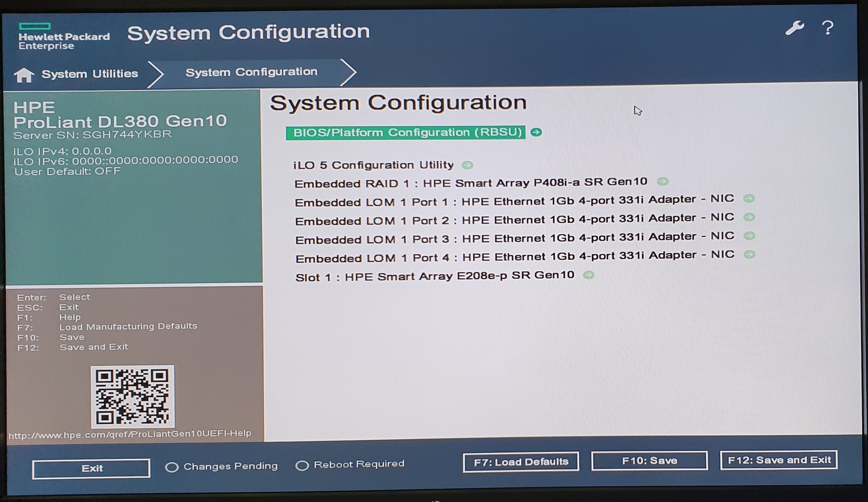
Task: Click F7: Load Defaults button
Action: tap(521, 462)
